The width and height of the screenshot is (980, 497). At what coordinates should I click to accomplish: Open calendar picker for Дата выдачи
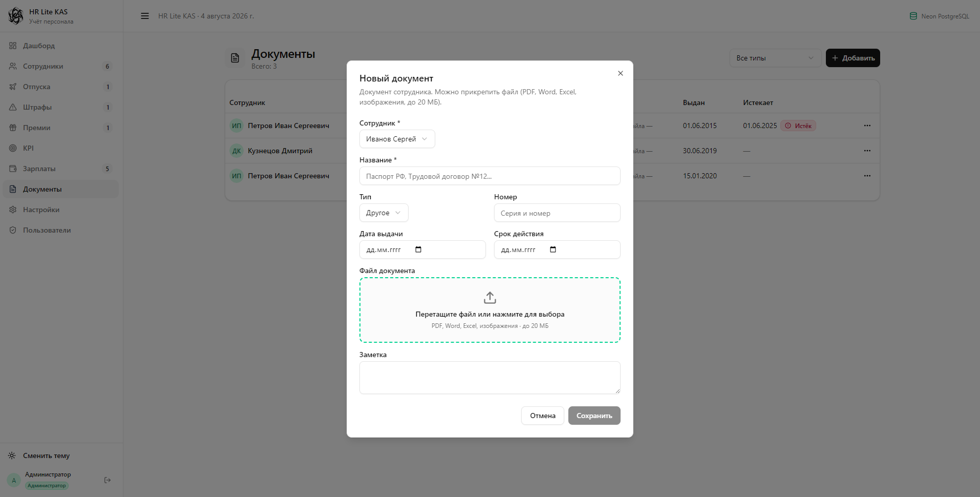click(x=418, y=250)
